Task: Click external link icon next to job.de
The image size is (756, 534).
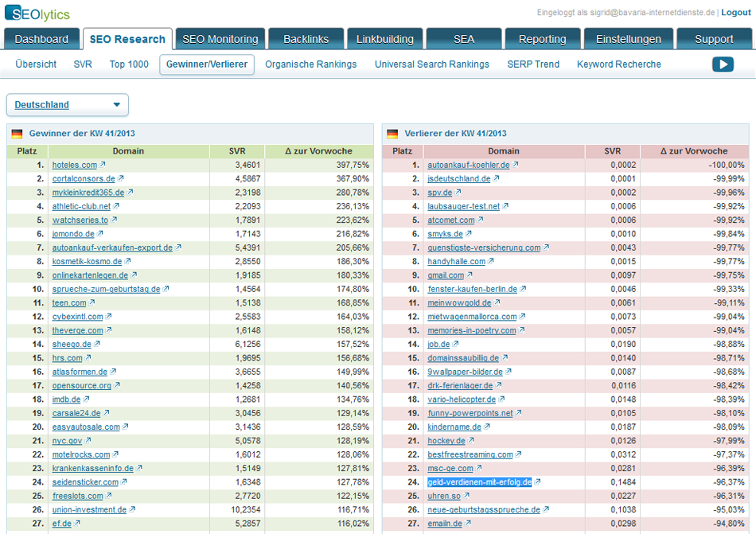Action: (x=456, y=344)
